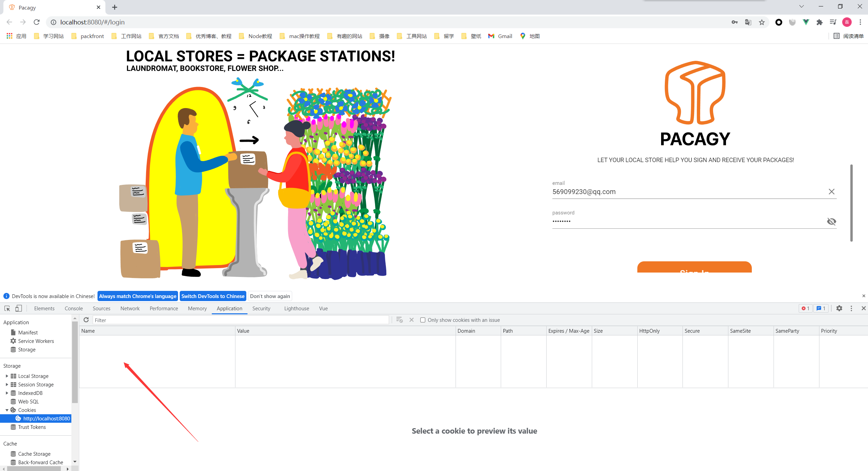
Task: Sort cookies by the Name column header
Action: click(157, 331)
